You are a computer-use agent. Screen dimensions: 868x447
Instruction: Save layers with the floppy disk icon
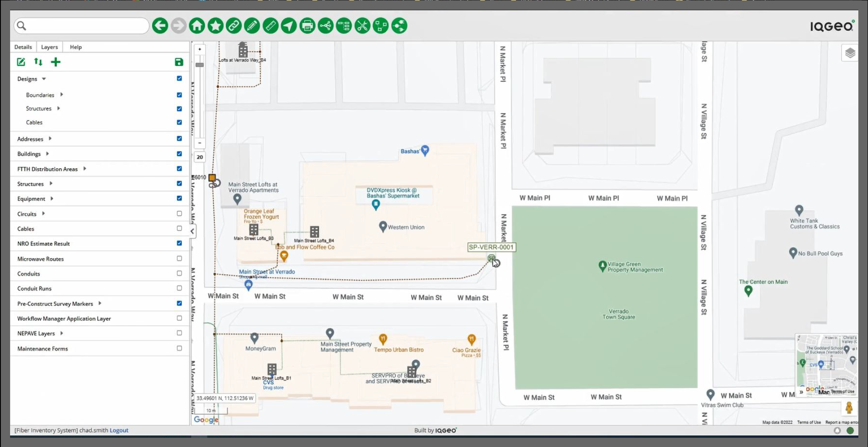point(179,62)
